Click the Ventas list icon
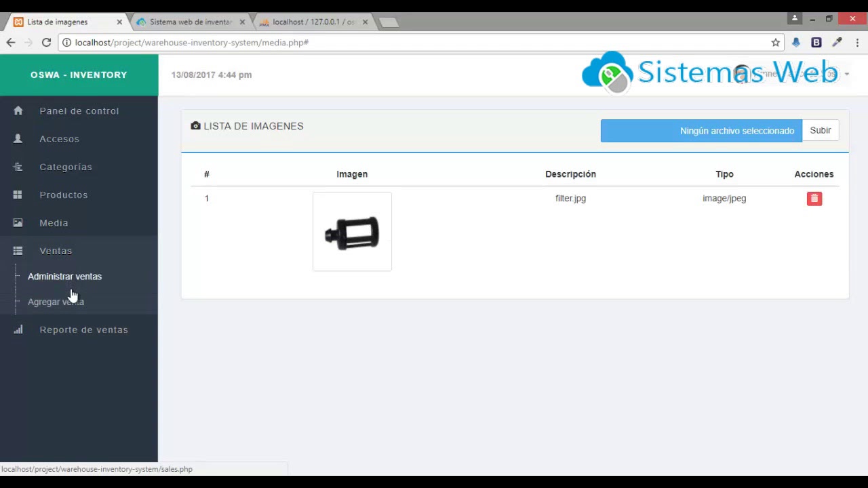Image resolution: width=868 pixels, height=488 pixels. [x=18, y=251]
